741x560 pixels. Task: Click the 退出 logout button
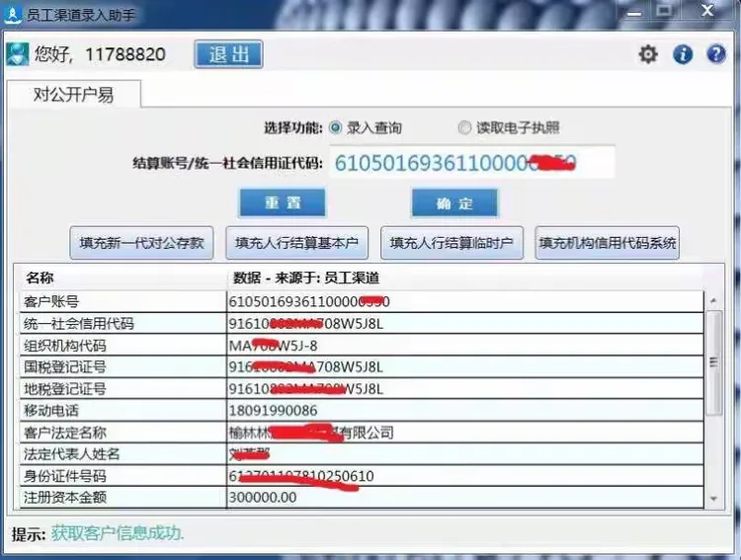229,54
